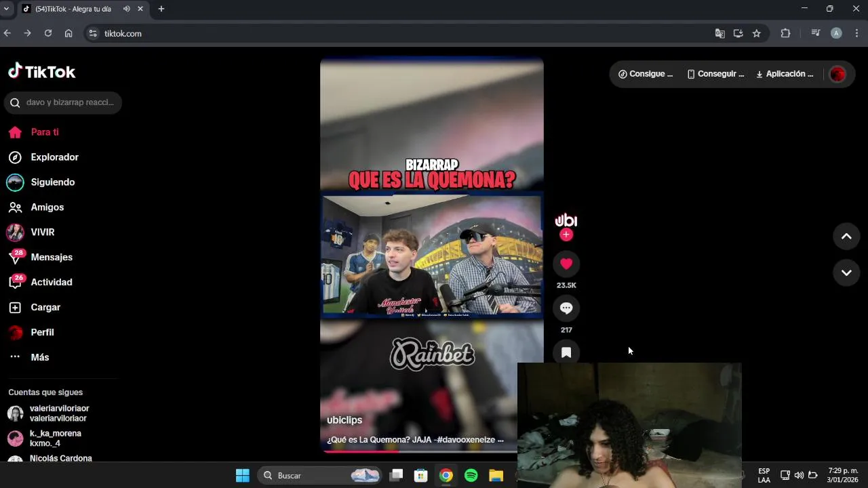The width and height of the screenshot is (868, 488).
Task: Open the Explorador page
Action: point(43,157)
